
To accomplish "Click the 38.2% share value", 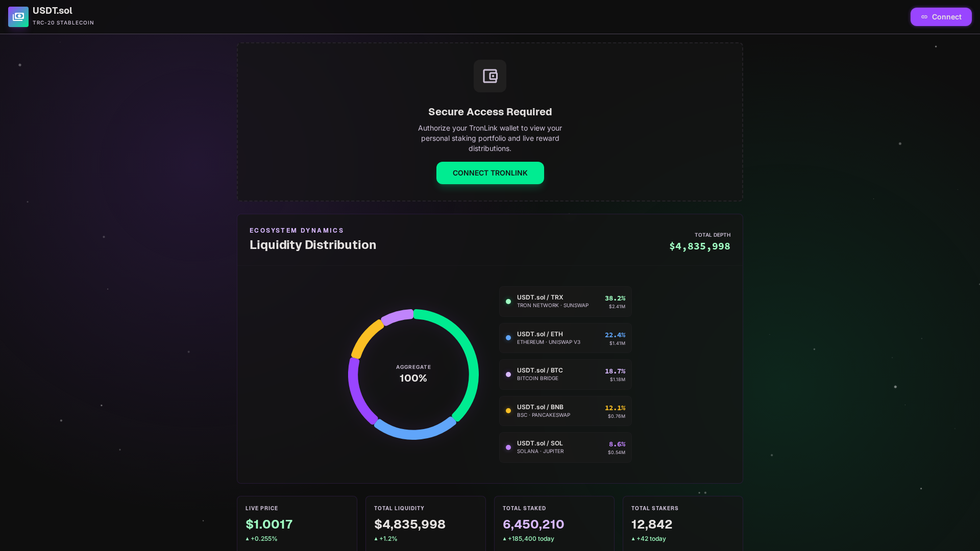I will point(615,298).
